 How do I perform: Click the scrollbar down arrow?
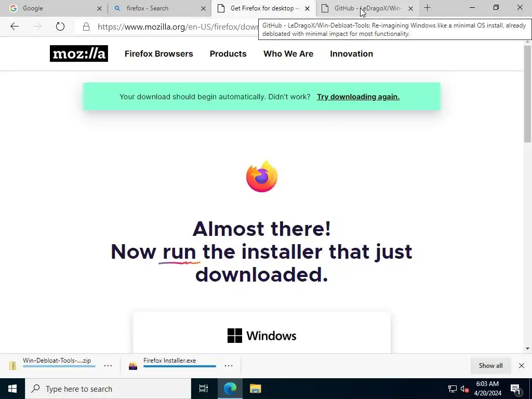click(527, 349)
